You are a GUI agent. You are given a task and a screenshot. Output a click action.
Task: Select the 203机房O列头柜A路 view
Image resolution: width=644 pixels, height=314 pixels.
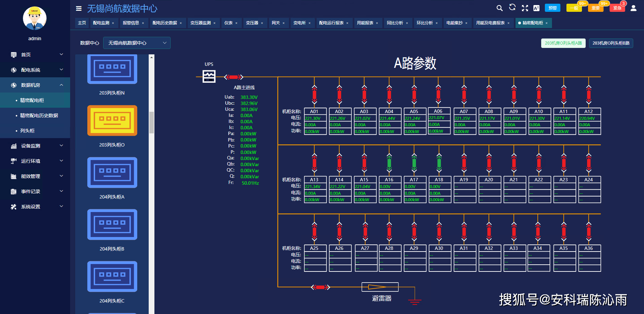(x=563, y=43)
